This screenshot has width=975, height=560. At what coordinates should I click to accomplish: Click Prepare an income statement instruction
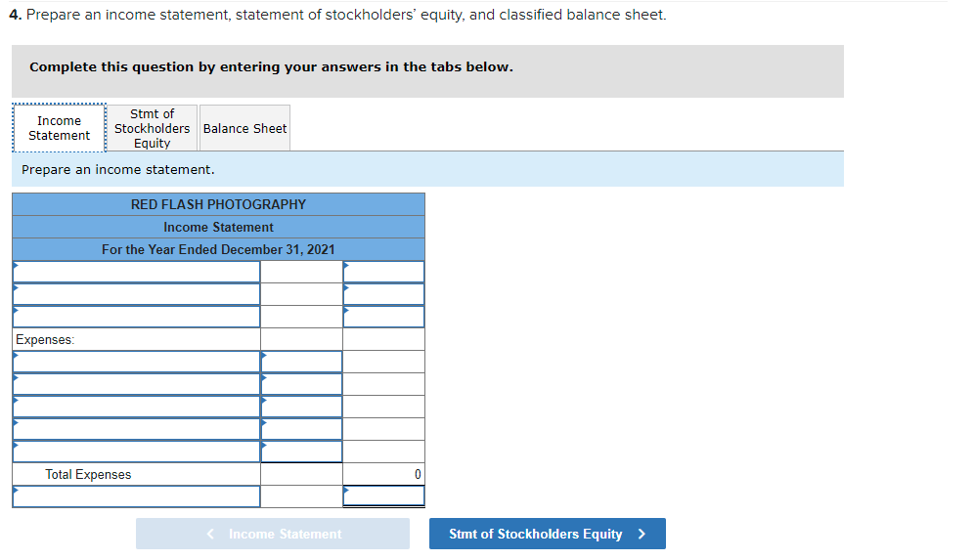click(118, 169)
